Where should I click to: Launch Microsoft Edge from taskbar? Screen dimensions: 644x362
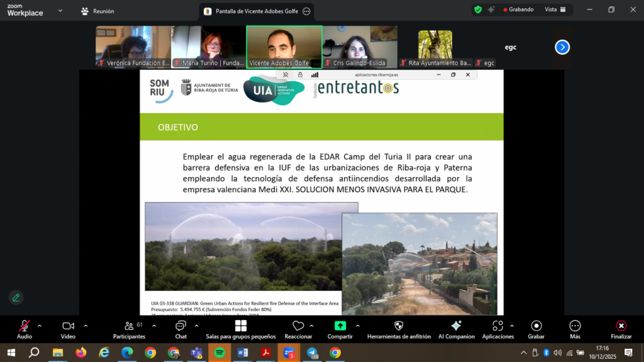point(127,353)
